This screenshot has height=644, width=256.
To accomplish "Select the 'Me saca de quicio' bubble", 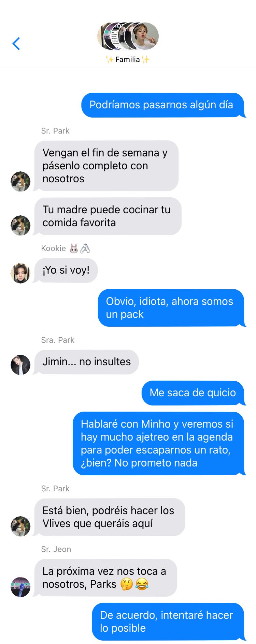I will 193,393.
